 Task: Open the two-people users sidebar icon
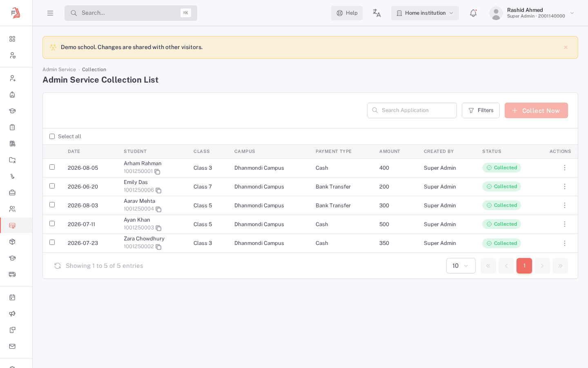tap(12, 209)
